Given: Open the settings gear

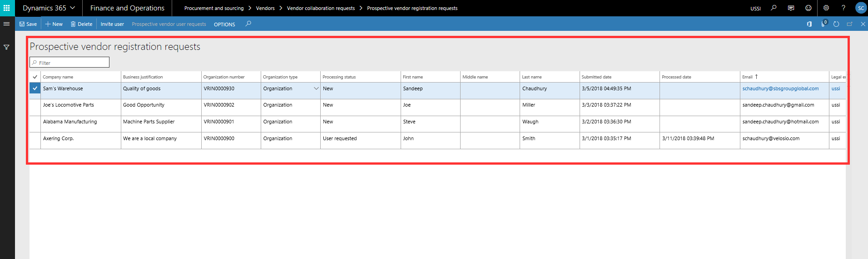Looking at the screenshot, I should [x=826, y=8].
